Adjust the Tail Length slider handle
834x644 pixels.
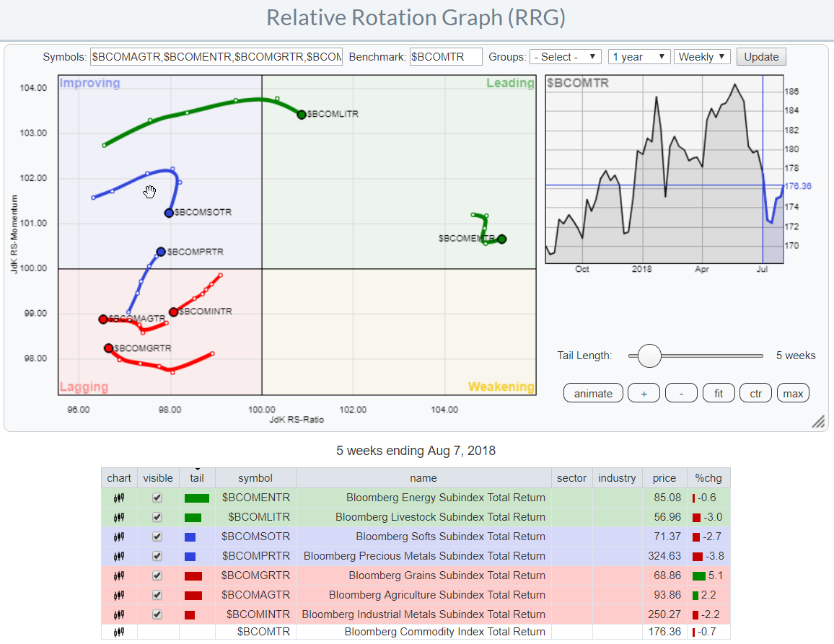pyautogui.click(x=649, y=356)
